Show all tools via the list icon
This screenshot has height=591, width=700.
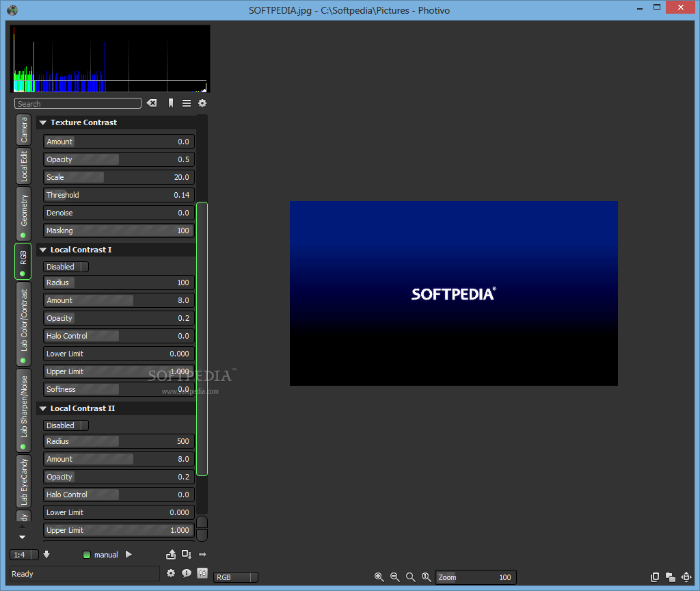tap(187, 103)
